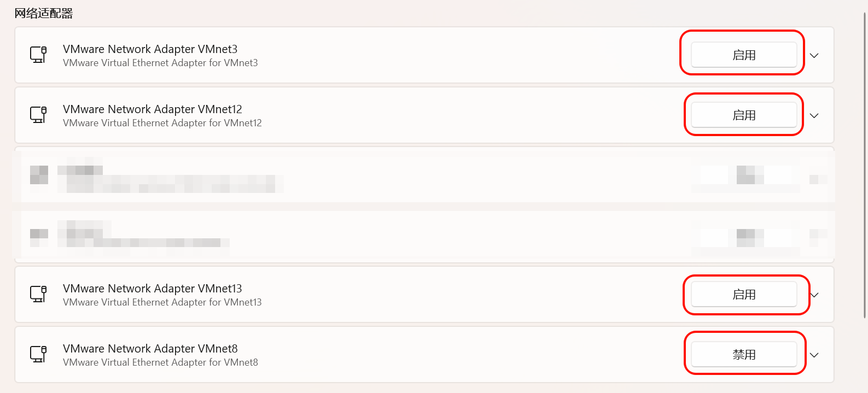Expand the VMnet8 adapter details chevron
This screenshot has width=868, height=393.
pos(814,355)
